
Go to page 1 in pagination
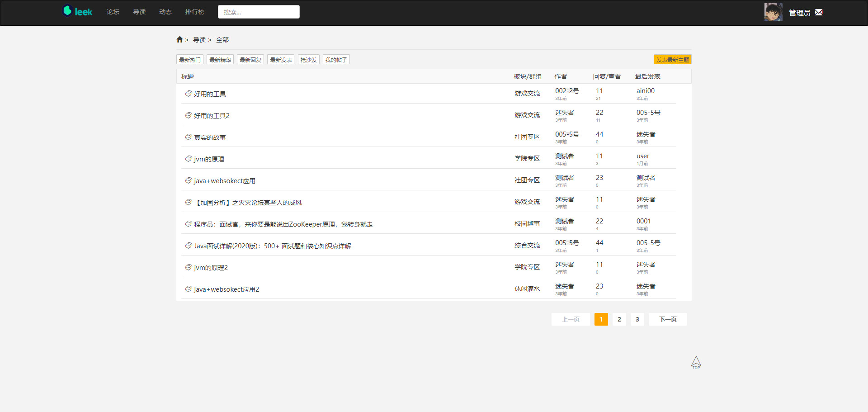click(601, 319)
